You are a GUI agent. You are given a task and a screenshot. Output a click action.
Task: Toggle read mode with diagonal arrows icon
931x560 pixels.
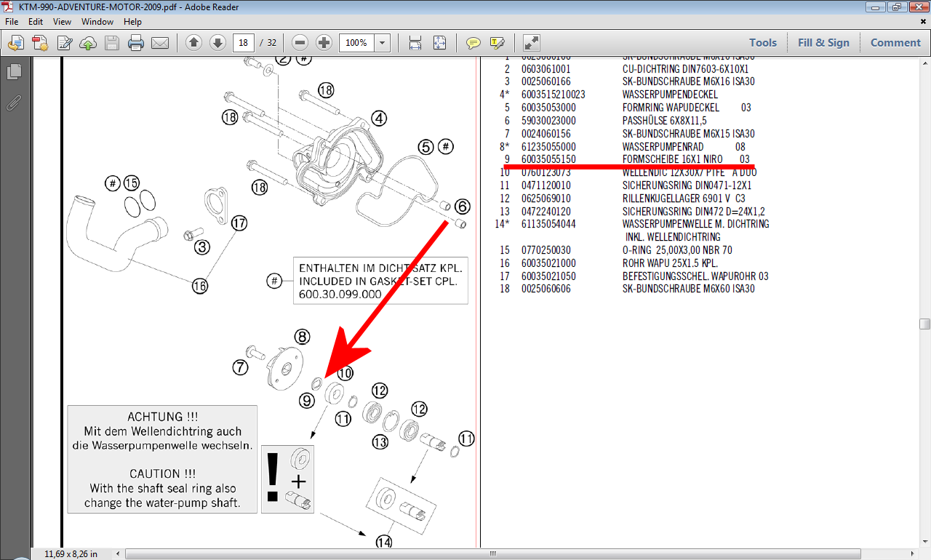532,43
